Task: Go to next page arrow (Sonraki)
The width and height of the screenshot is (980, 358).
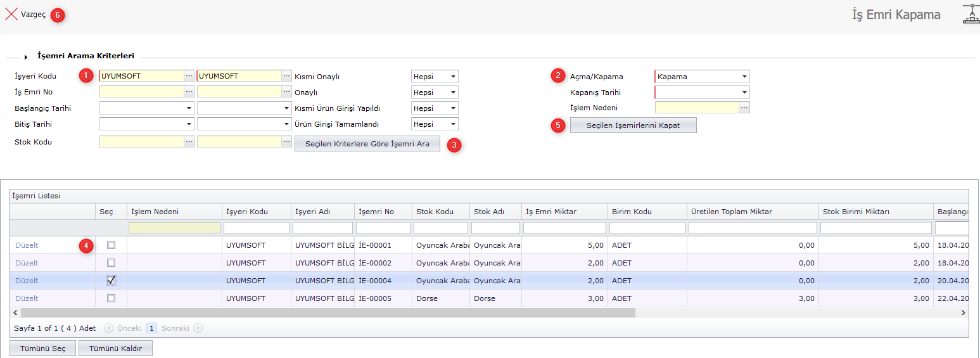Action: (x=198, y=328)
